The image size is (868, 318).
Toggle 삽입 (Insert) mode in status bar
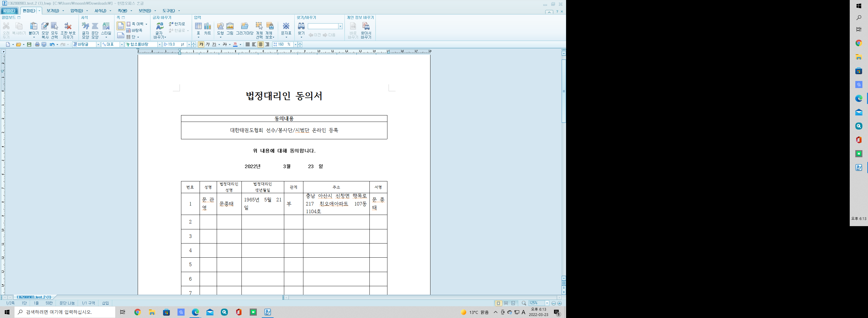coord(106,303)
